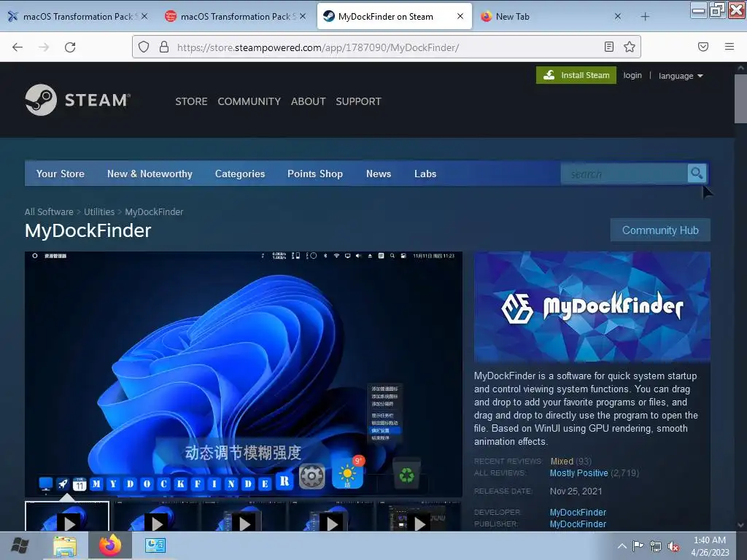
Task: Click Mostly Positive all reviews summary
Action: [x=578, y=472]
